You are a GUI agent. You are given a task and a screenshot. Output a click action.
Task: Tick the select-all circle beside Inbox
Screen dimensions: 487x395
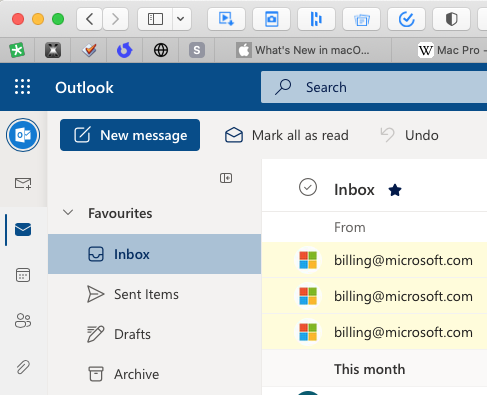click(x=308, y=187)
